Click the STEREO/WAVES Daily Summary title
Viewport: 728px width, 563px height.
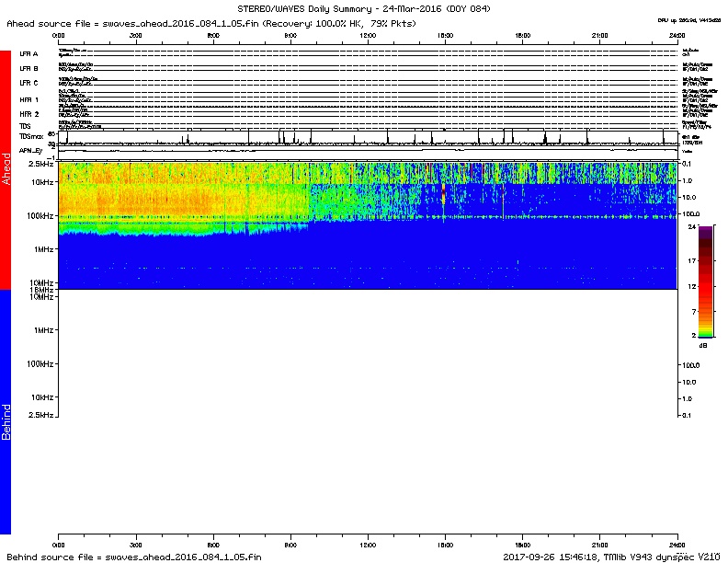coord(364,8)
